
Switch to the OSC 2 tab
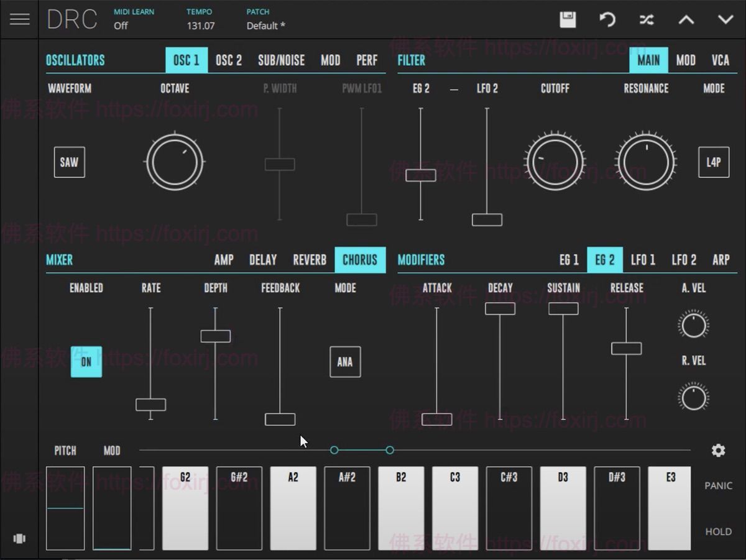(229, 60)
